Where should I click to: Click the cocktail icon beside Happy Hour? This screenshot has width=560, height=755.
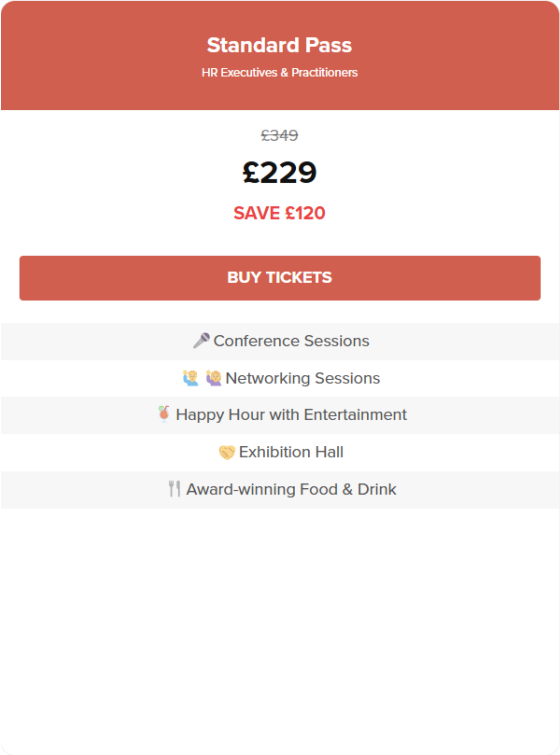[x=164, y=414]
